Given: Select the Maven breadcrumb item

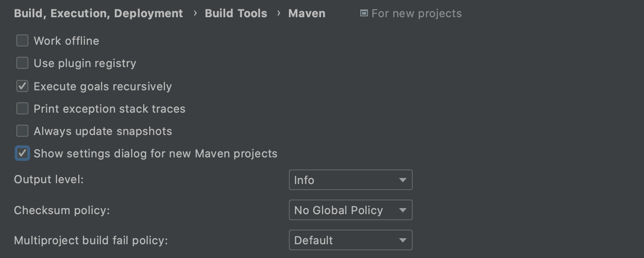Looking at the screenshot, I should 307,13.
